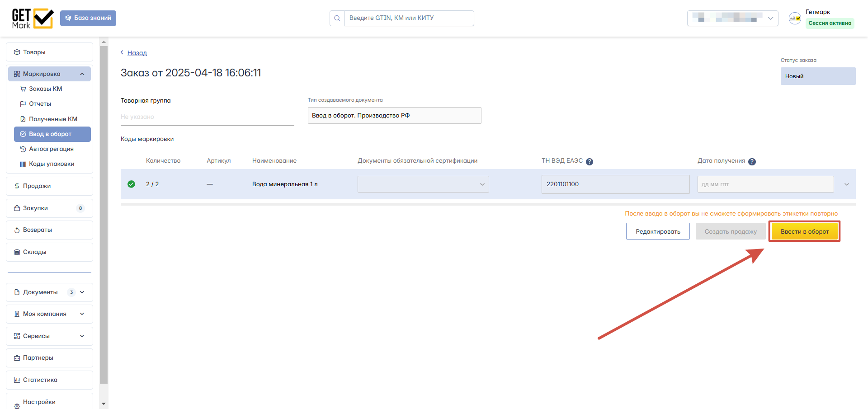Click the Товары box icon
The image size is (868, 409).
pyautogui.click(x=17, y=52)
